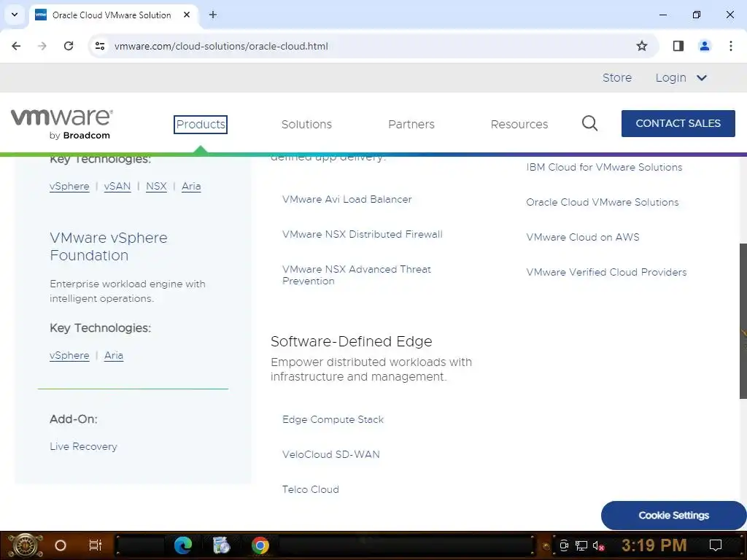The height and width of the screenshot is (560, 747).
Task: Open the NSX key technology link
Action: (156, 186)
